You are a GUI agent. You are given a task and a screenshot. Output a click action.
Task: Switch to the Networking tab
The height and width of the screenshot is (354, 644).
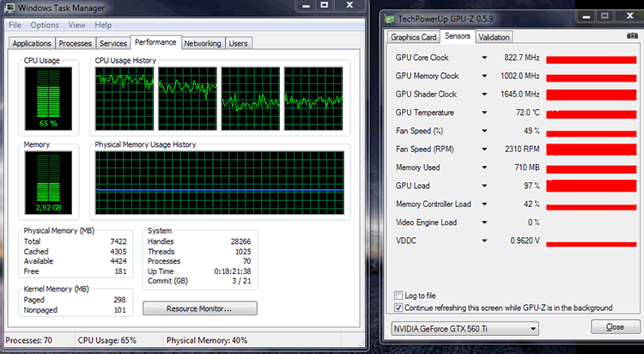coord(203,43)
